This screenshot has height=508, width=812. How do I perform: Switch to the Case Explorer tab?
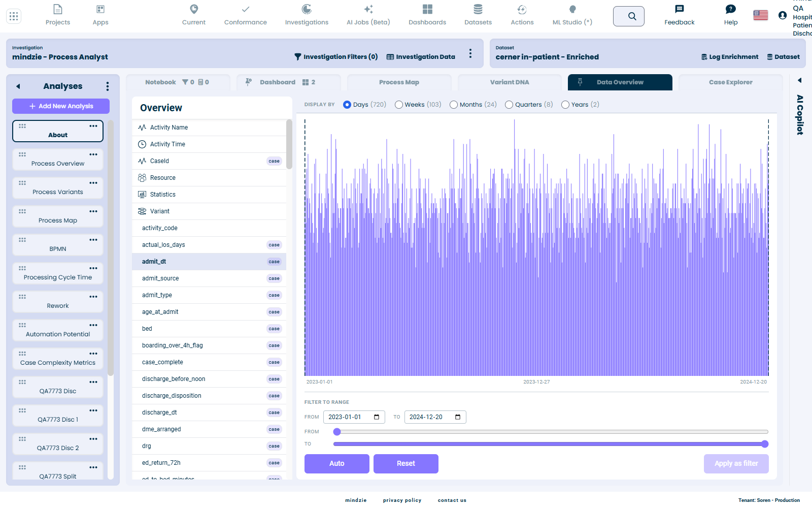[x=731, y=82]
